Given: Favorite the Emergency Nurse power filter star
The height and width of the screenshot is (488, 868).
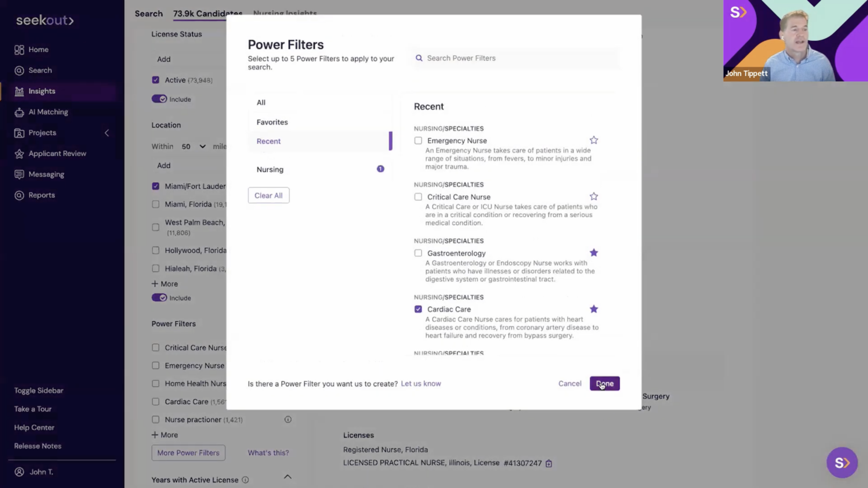Looking at the screenshot, I should [594, 140].
